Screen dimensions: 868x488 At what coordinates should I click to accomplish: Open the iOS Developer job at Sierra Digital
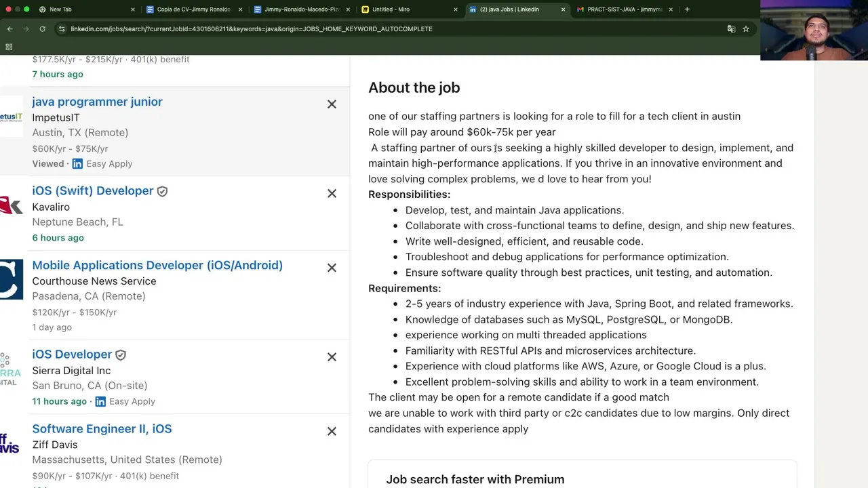pyautogui.click(x=72, y=354)
